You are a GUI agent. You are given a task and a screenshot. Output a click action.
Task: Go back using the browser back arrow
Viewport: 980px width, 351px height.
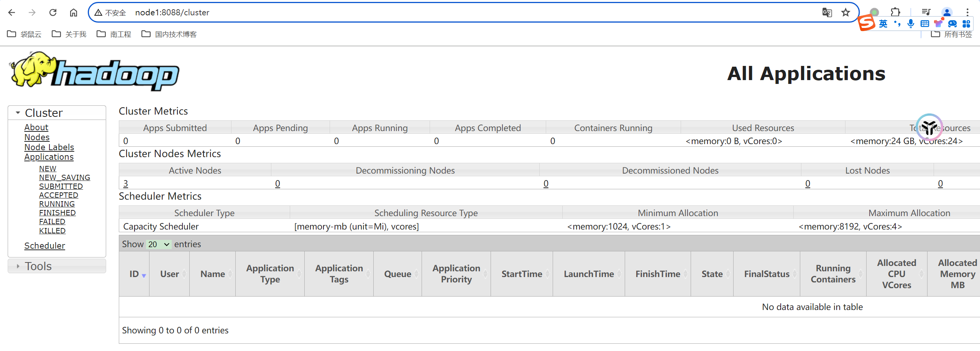point(11,13)
